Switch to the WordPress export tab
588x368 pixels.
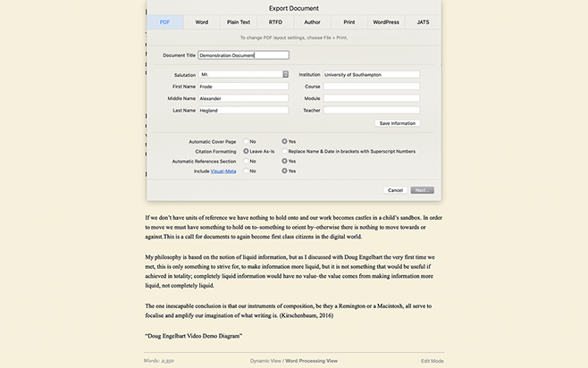pyautogui.click(x=385, y=21)
